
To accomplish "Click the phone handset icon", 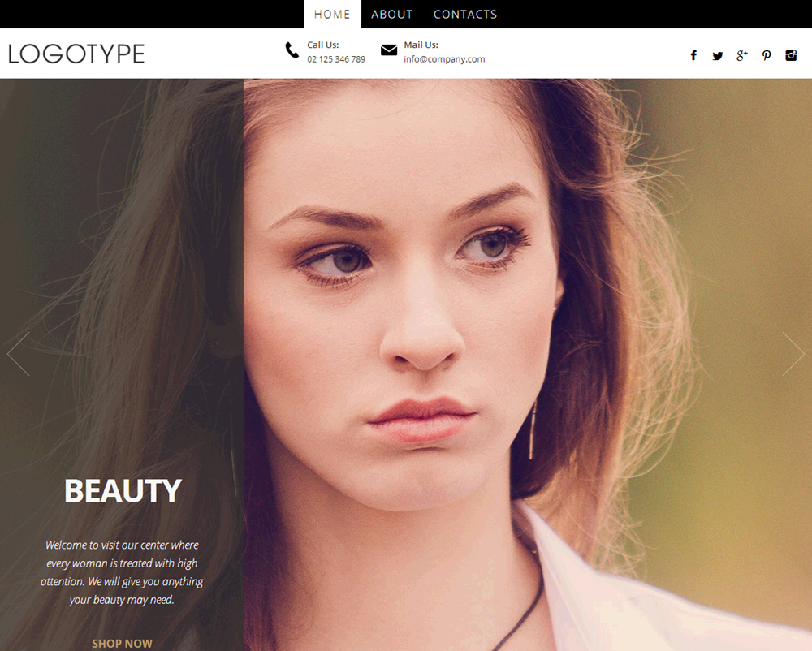I will pos(292,50).
